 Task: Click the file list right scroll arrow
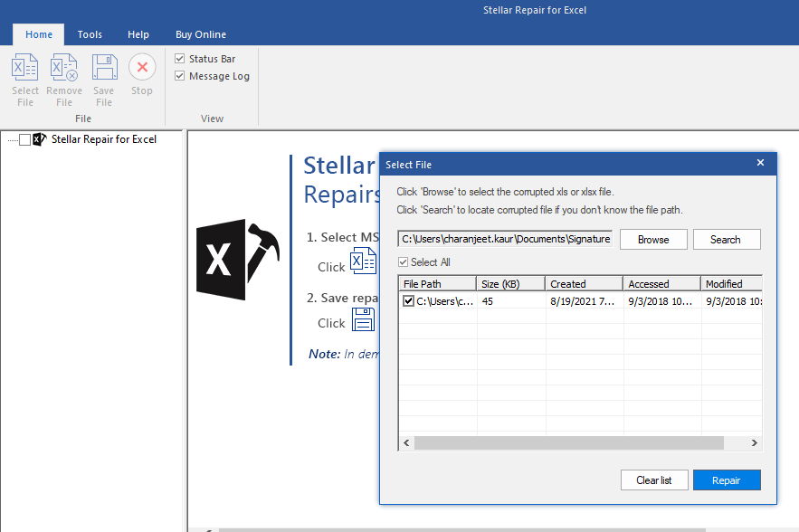(x=754, y=442)
